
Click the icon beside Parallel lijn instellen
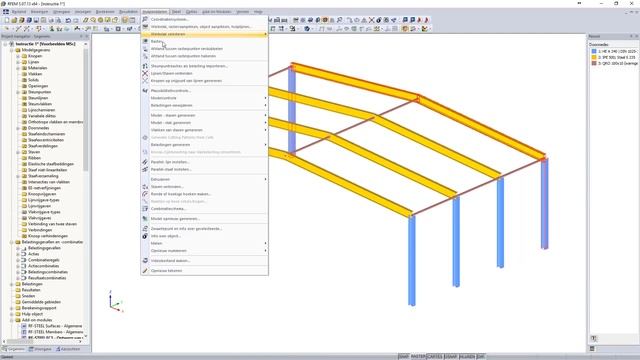[145, 162]
